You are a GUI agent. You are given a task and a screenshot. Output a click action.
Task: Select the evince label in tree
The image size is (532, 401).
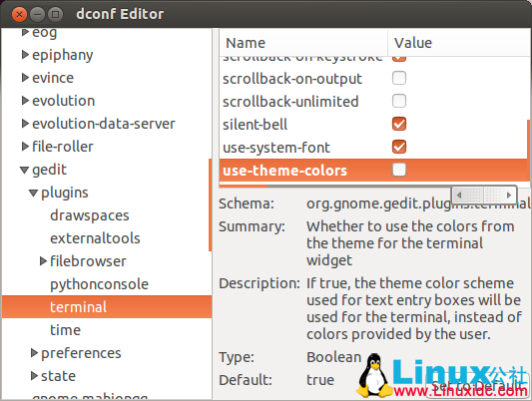point(53,78)
